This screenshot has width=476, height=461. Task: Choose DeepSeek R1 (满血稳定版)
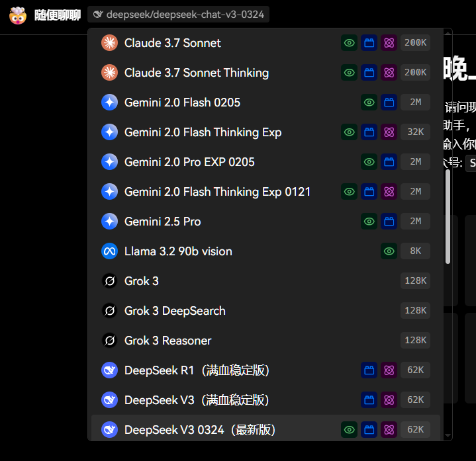pyautogui.click(x=265, y=370)
